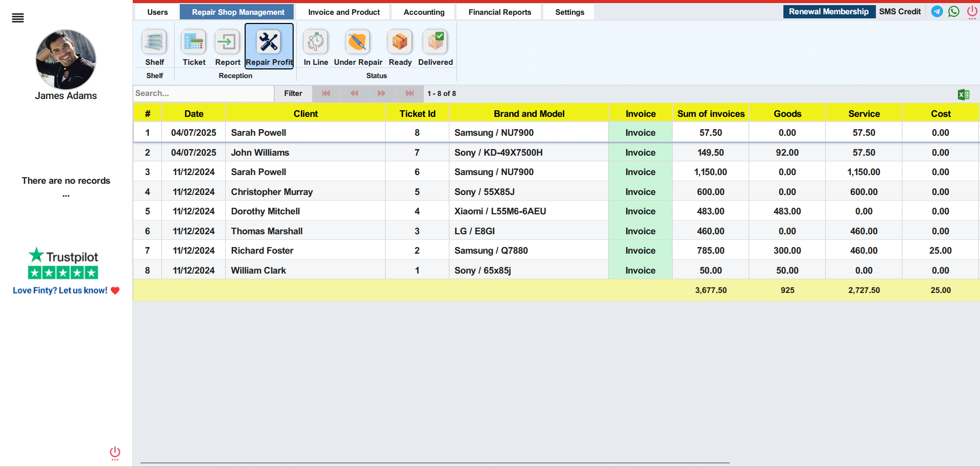The width and height of the screenshot is (980, 467).
Task: Open Invoice for Sarah Powell ticket 6
Action: click(x=640, y=172)
